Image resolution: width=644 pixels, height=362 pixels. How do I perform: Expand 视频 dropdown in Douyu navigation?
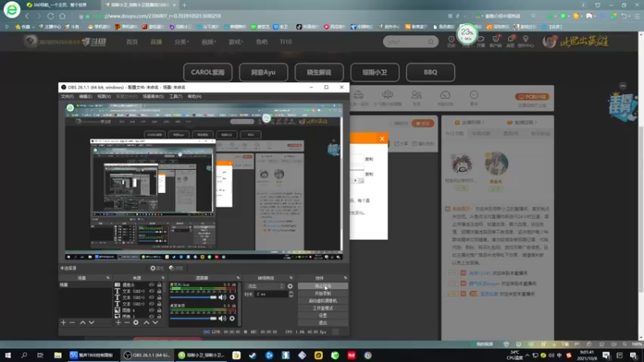pos(208,42)
